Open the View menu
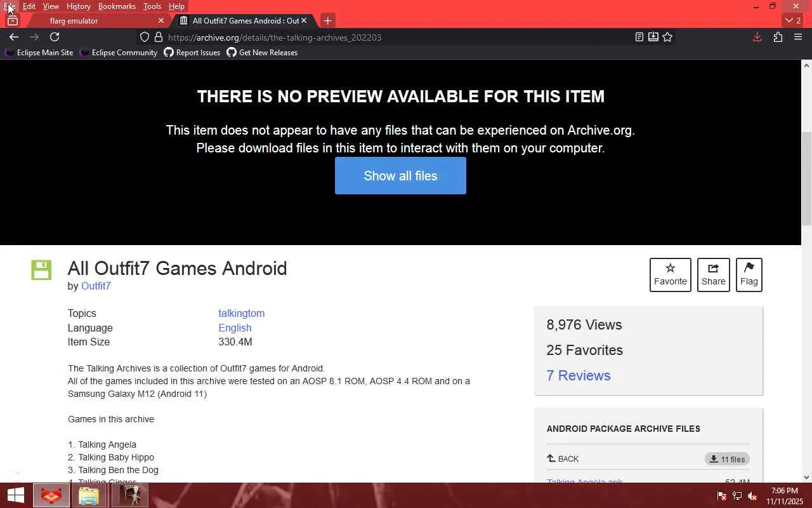Image resolution: width=812 pixels, height=508 pixels. pyautogui.click(x=51, y=6)
